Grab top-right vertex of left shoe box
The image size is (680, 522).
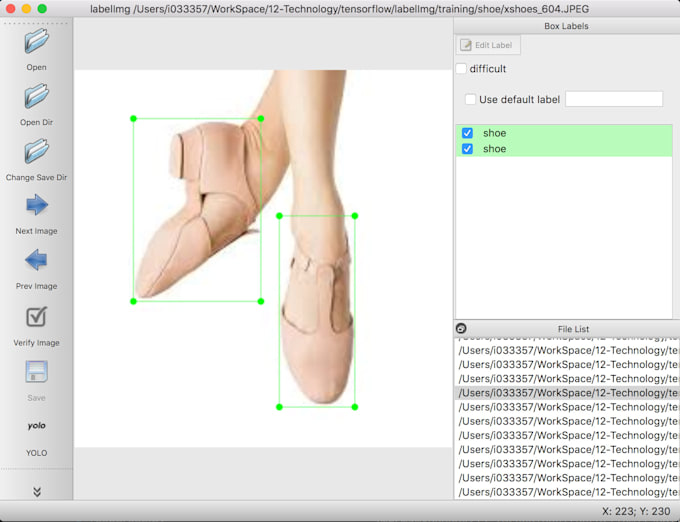coord(261,118)
